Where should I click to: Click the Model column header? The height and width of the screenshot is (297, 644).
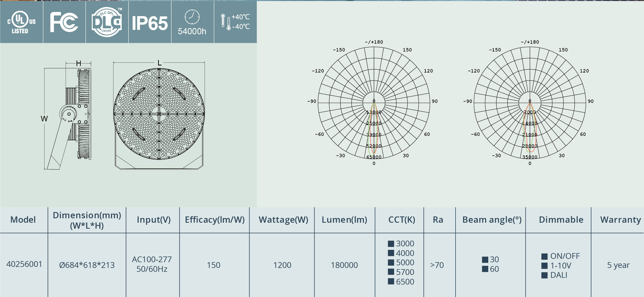point(23,220)
